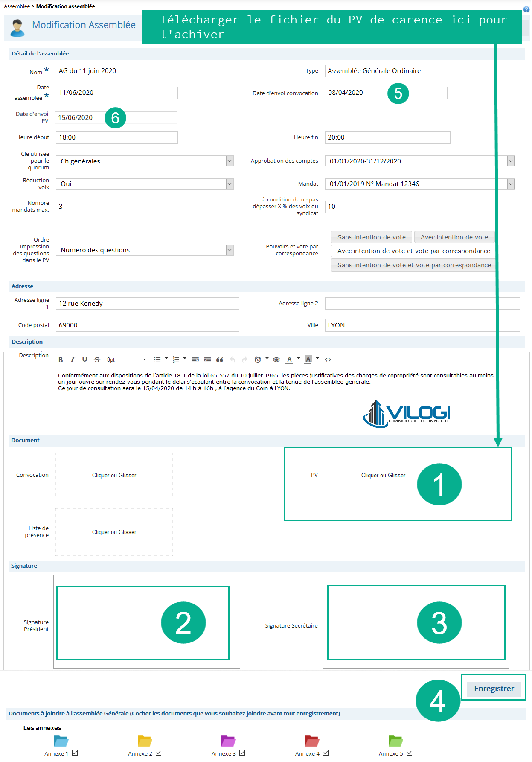Open the blue help question mark icon
532x762 pixels.
coord(526,9)
